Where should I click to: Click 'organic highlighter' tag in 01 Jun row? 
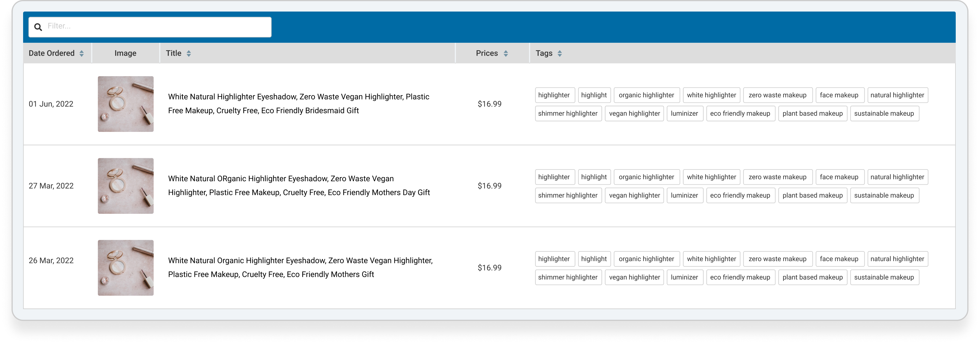click(646, 95)
